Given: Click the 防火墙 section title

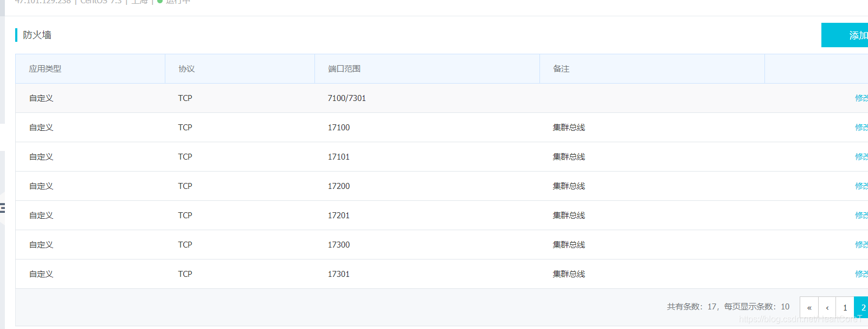Looking at the screenshot, I should click(37, 35).
